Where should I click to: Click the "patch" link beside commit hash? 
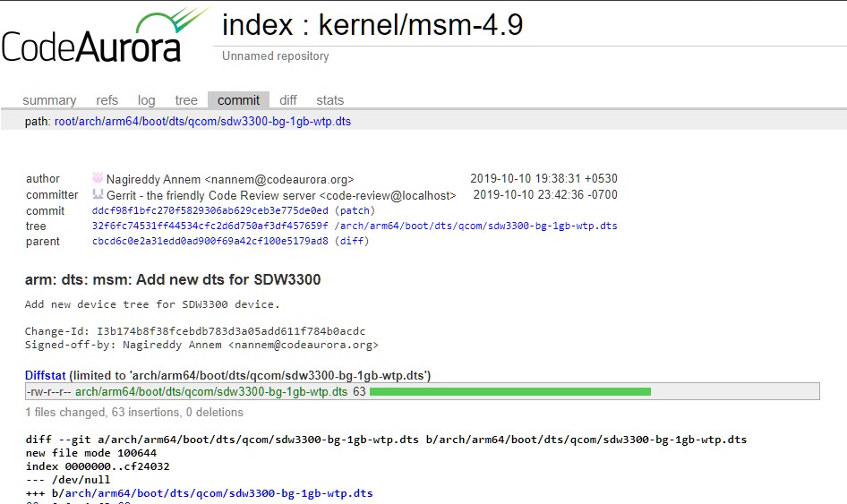(355, 210)
